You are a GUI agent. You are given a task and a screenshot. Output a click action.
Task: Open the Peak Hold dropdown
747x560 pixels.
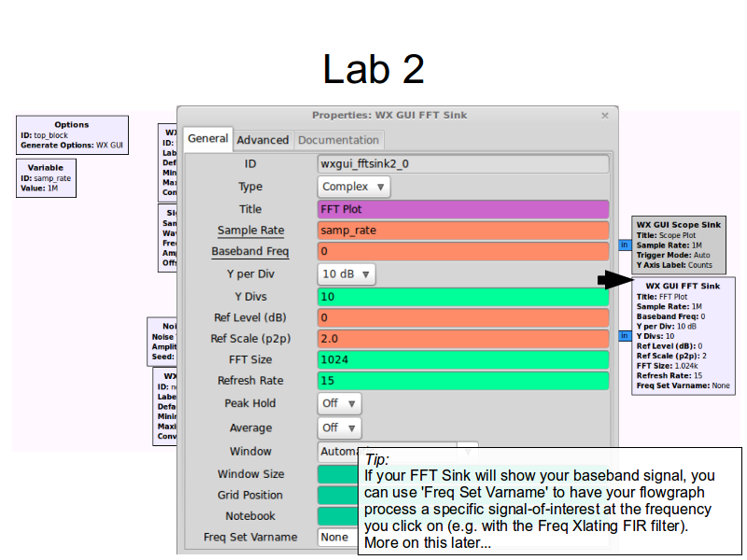pos(339,403)
